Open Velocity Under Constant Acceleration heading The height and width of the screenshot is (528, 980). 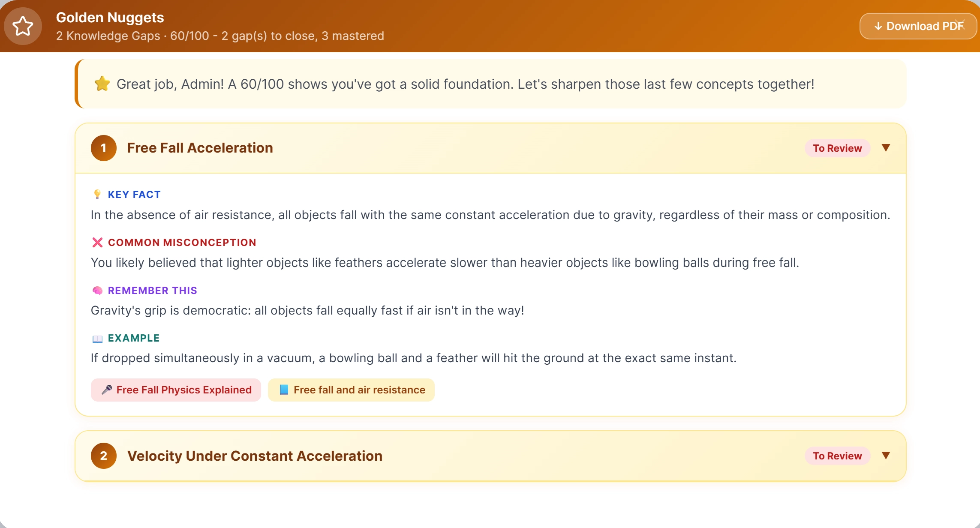tap(255, 456)
